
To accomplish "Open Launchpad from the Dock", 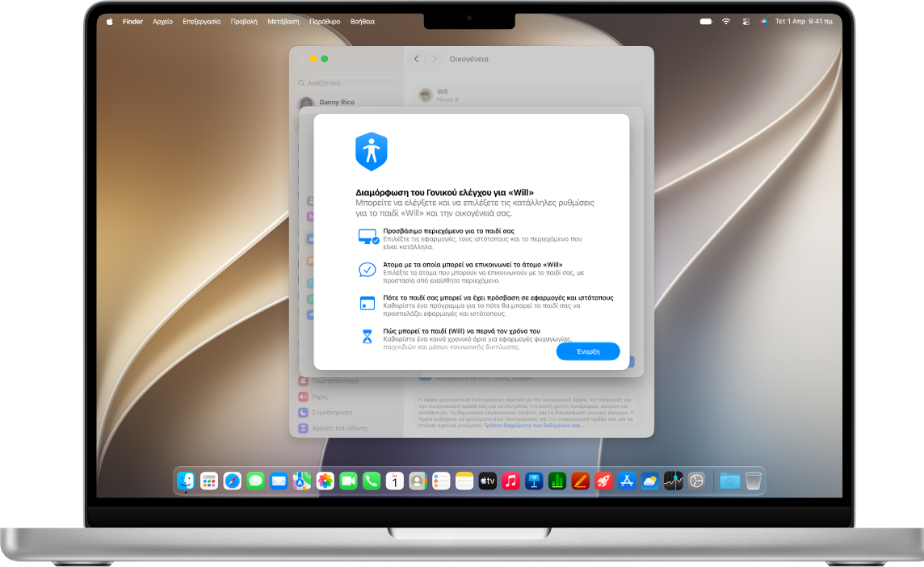I will [x=208, y=481].
